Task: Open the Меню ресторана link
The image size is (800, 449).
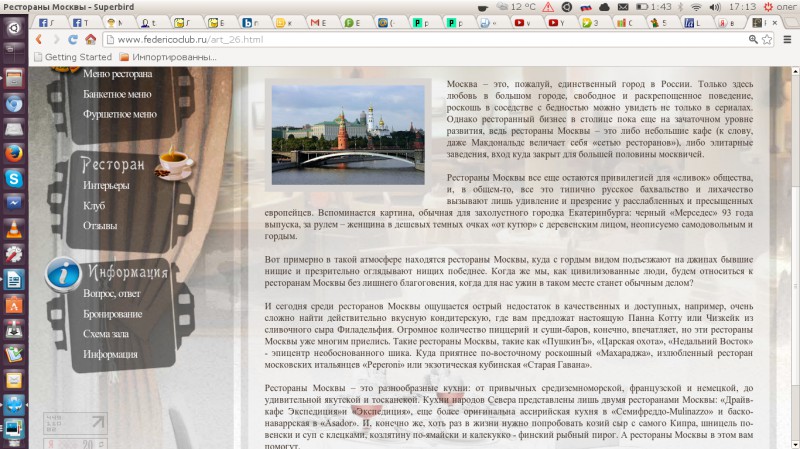Action: tap(117, 73)
